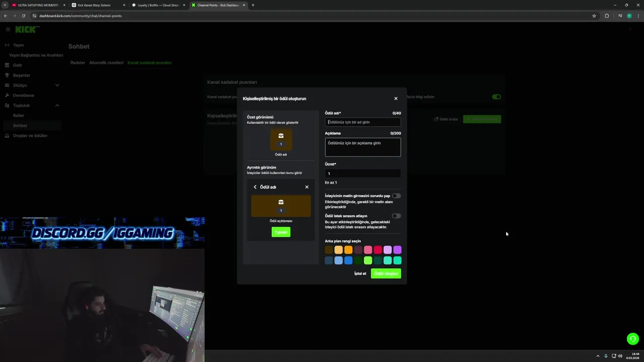Click the Droplar ve ödüller icon
The width and height of the screenshot is (644, 362).
point(7,136)
